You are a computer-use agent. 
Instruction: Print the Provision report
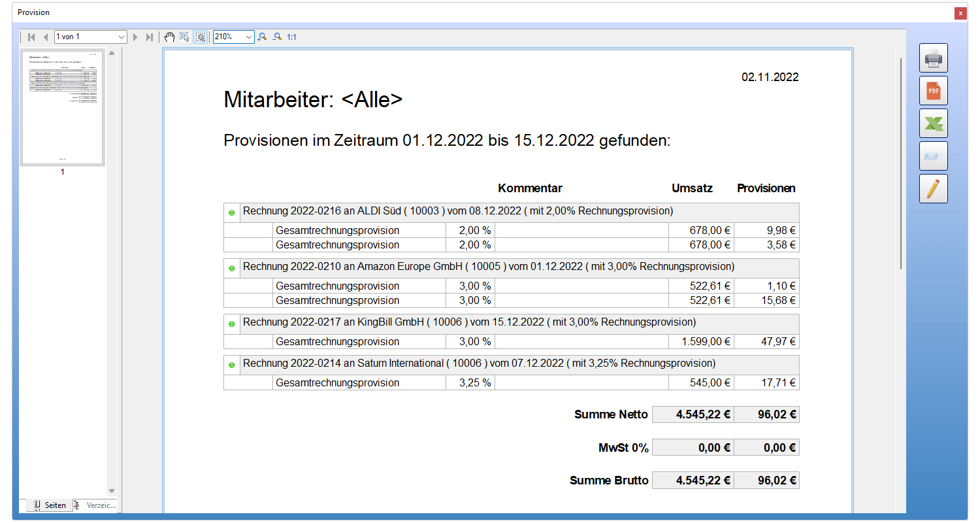[934, 58]
